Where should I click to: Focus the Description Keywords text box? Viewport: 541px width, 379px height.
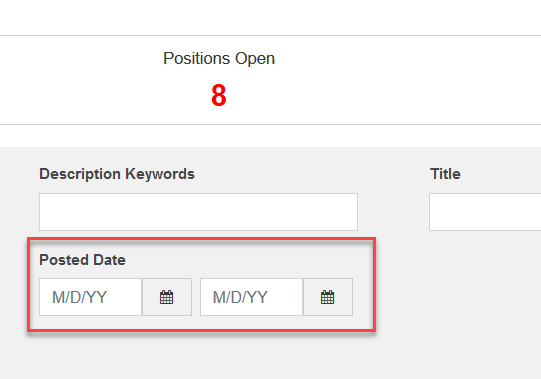click(x=198, y=212)
